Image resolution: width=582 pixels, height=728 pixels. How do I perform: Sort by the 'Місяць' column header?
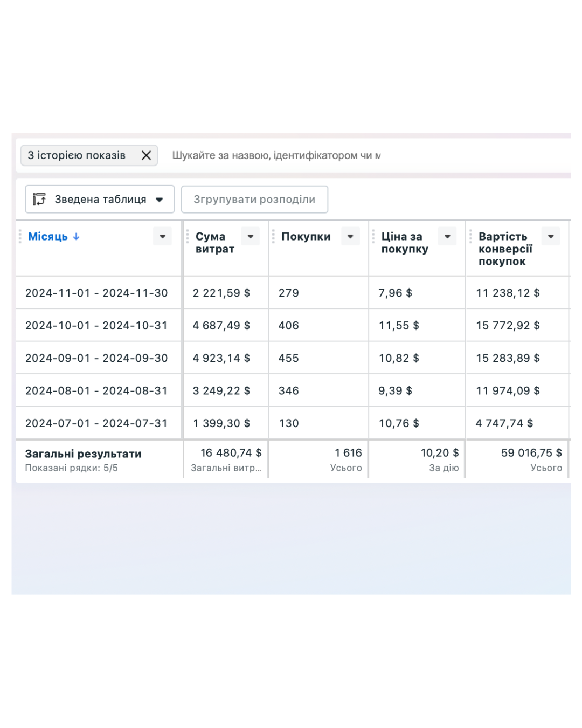click(x=48, y=237)
